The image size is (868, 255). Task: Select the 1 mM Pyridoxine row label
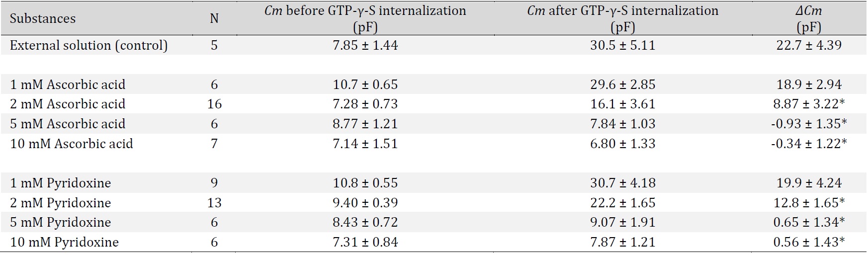61,183
